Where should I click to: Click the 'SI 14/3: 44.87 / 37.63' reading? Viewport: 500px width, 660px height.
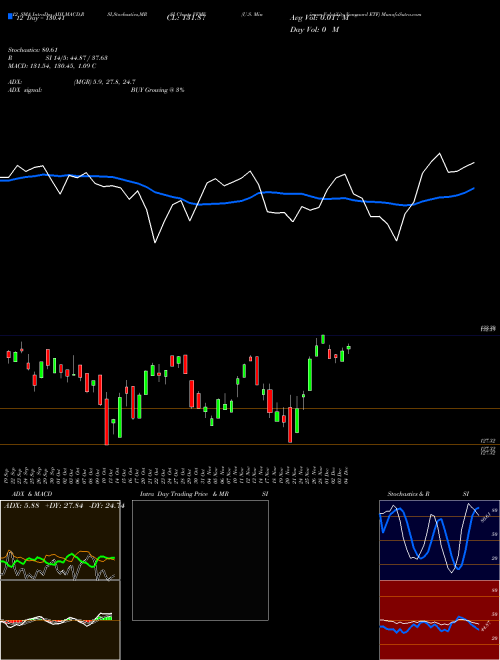(77, 58)
